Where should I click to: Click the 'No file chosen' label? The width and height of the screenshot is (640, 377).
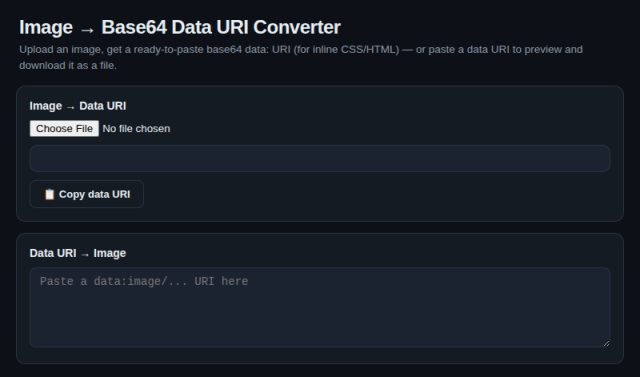point(136,129)
